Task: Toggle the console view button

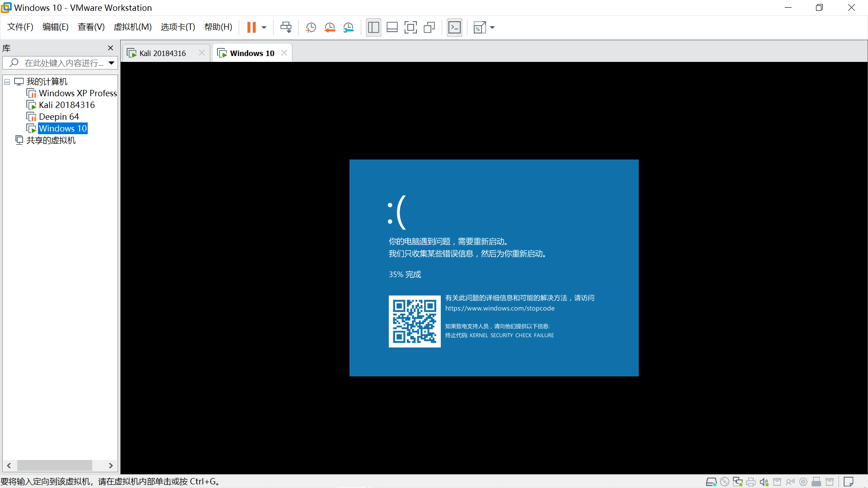Action: pyautogui.click(x=454, y=28)
